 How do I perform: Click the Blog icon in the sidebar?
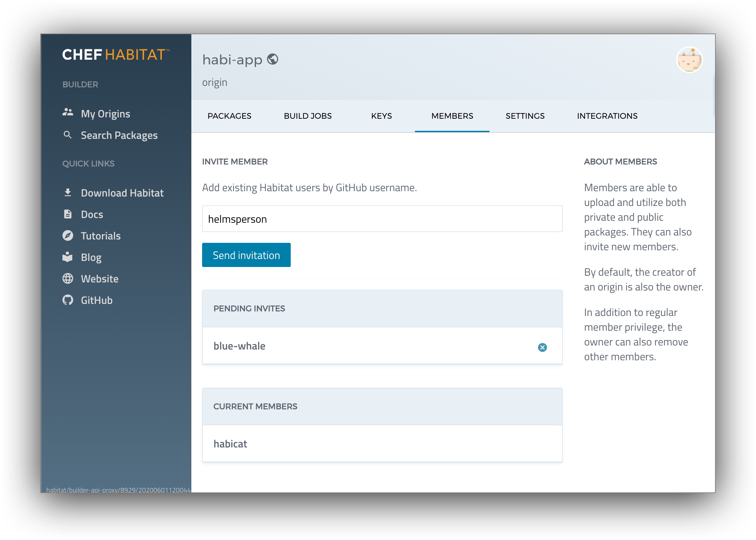click(67, 257)
